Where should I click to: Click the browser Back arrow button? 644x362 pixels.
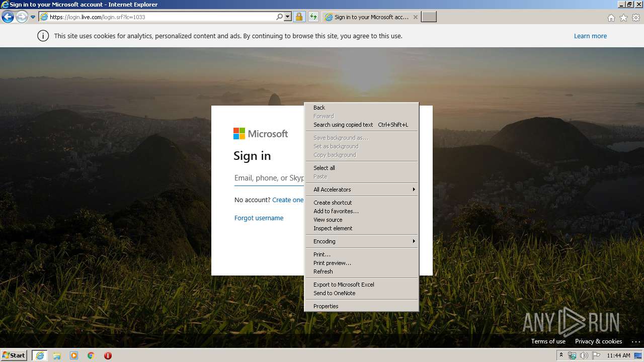8,17
